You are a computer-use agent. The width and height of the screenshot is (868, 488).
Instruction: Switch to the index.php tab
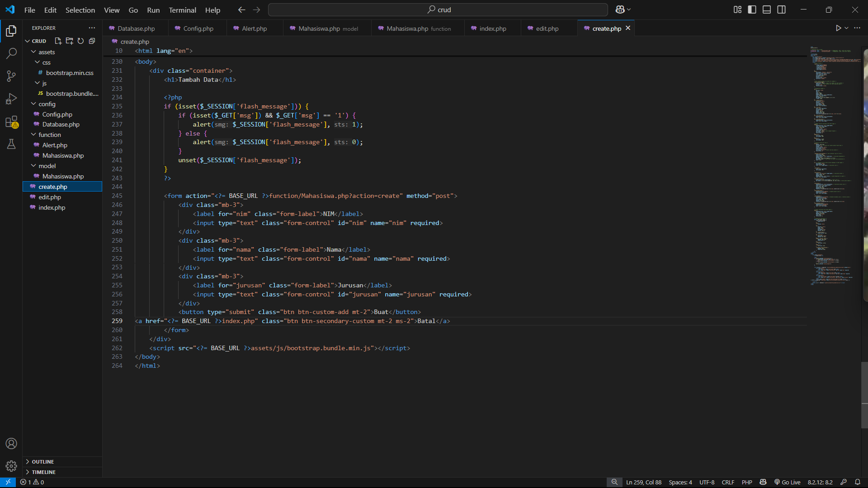(492, 28)
